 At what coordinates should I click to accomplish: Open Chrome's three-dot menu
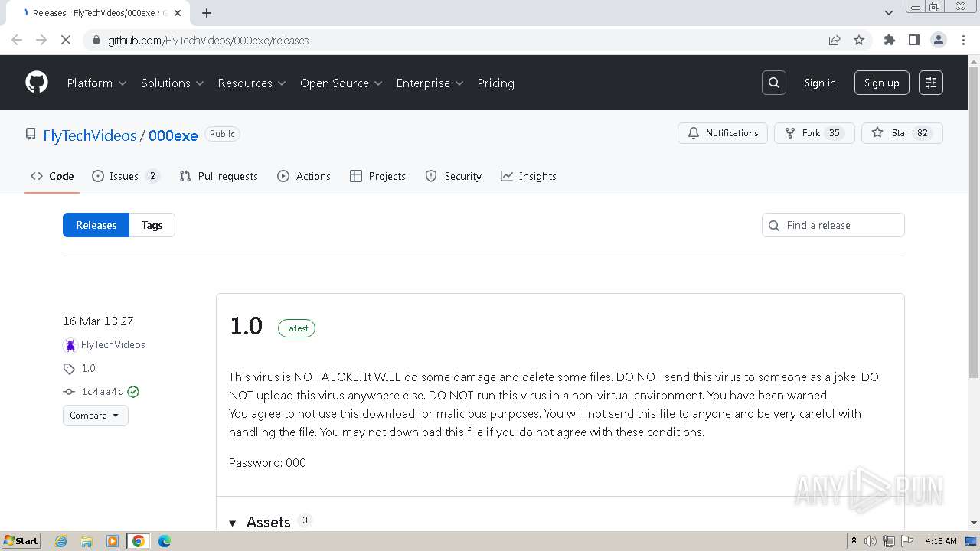click(x=963, y=40)
